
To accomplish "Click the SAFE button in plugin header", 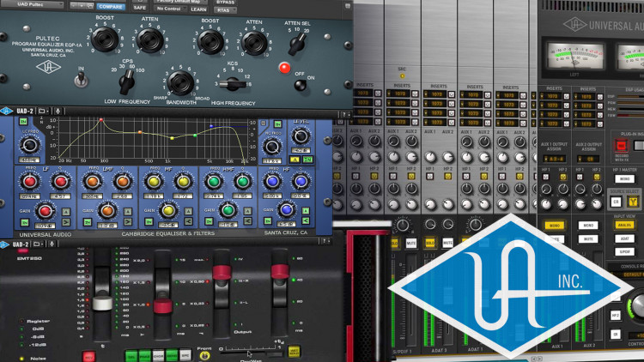I will (141, 6).
